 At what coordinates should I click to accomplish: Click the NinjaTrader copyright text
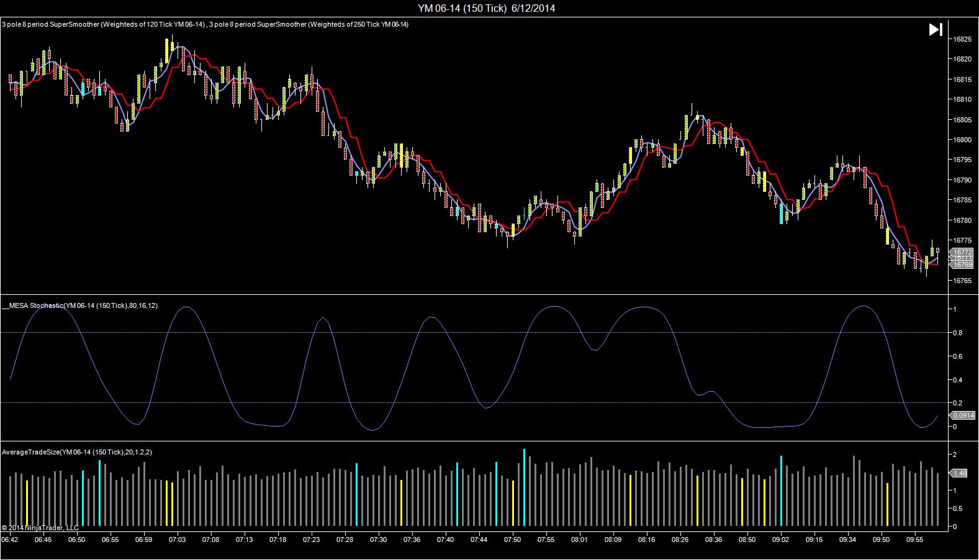point(40,528)
